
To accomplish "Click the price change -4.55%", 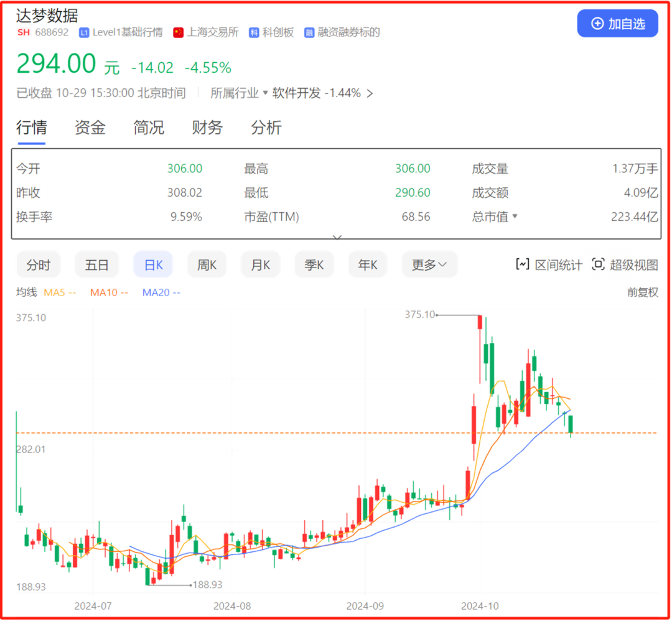I will point(208,68).
